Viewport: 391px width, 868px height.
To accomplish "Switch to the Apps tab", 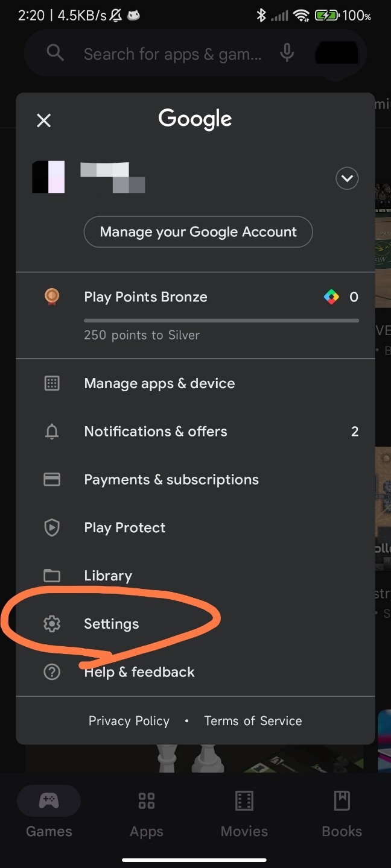I will point(147,814).
